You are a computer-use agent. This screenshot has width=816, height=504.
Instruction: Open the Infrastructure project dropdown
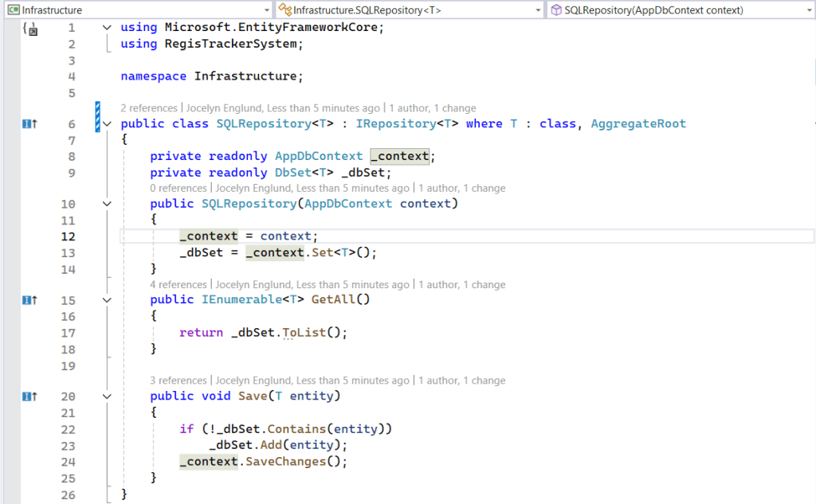(137, 10)
